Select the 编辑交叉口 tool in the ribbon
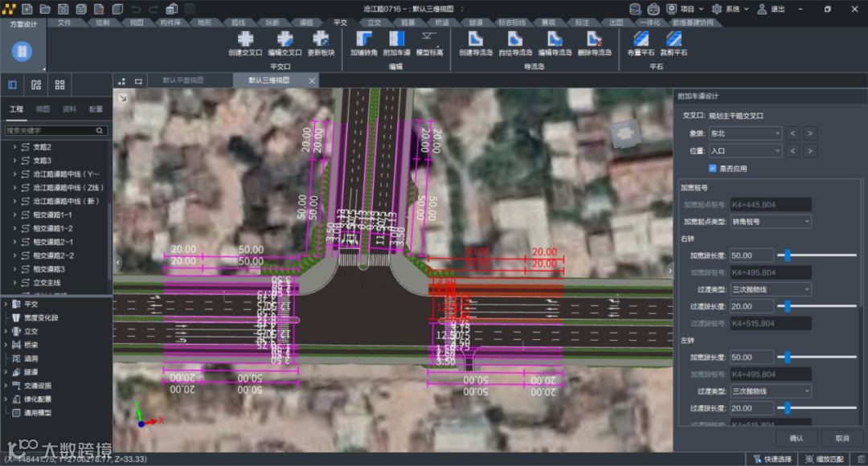Viewport: 868px width, 466px height. 285,39
